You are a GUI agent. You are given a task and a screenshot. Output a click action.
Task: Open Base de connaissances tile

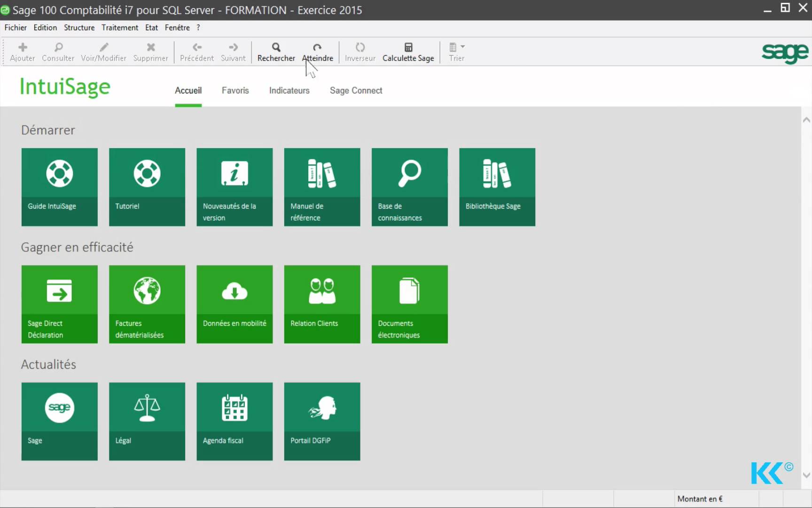point(410,187)
